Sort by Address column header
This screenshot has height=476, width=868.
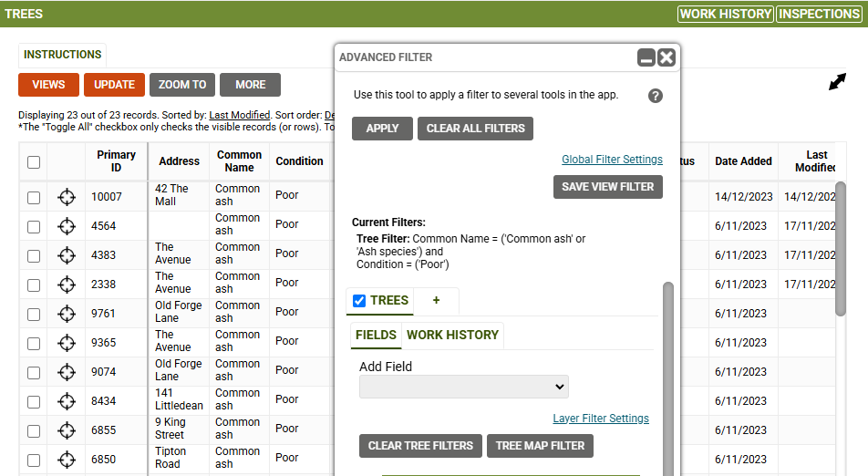pos(179,161)
